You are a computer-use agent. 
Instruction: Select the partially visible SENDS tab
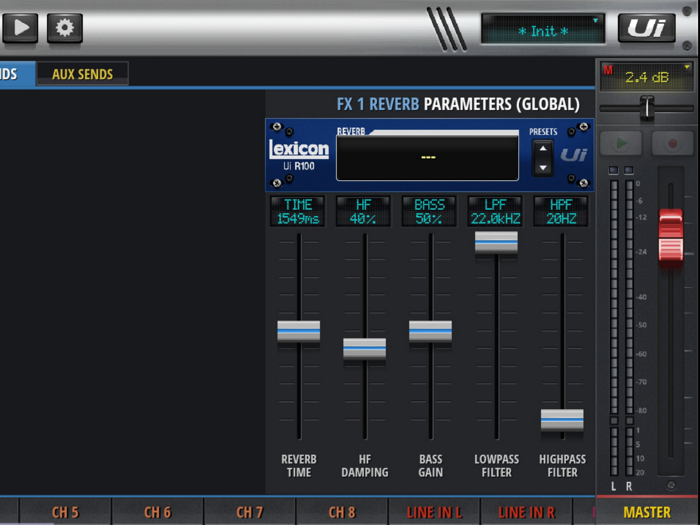click(x=17, y=74)
